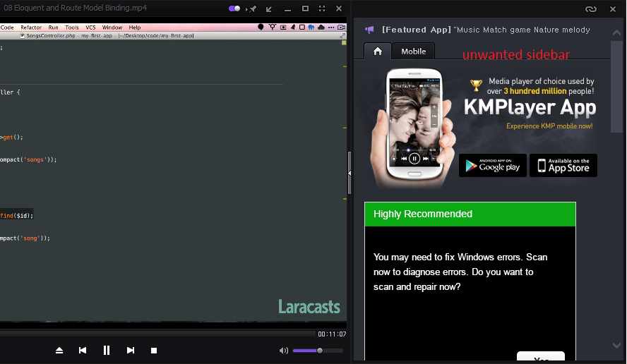Screen dimensions: 627x364
Task: Switch to the Mobile tab
Action: (x=414, y=51)
